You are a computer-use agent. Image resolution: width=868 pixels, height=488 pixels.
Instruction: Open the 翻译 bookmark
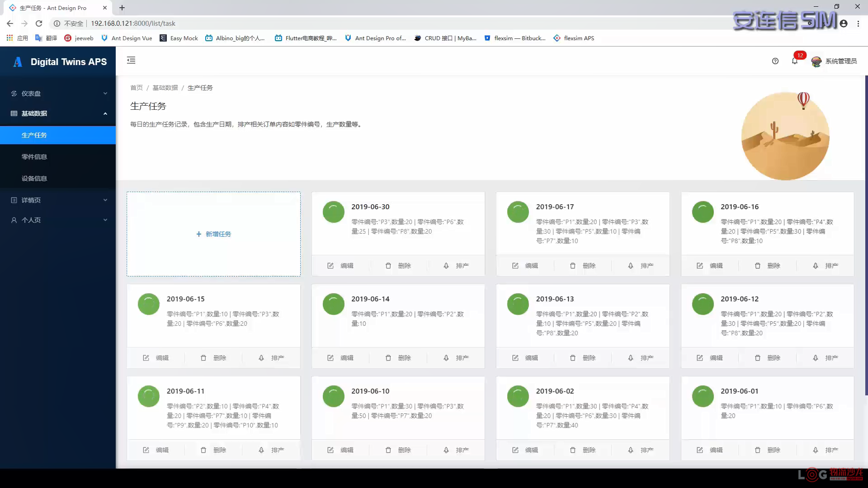tap(46, 38)
